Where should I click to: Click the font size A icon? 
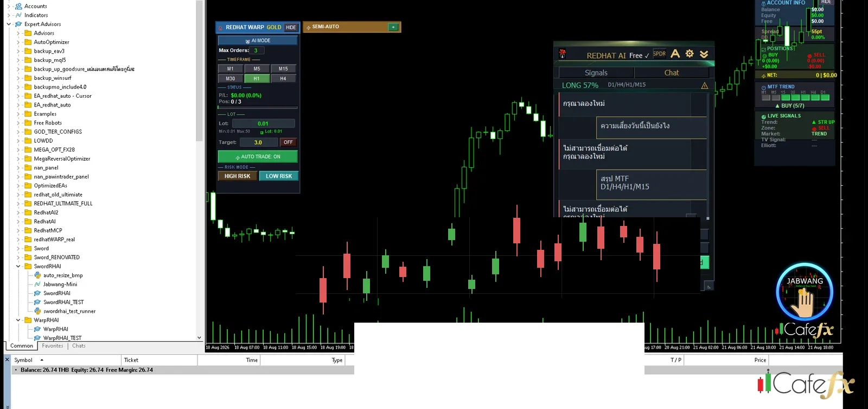click(675, 53)
